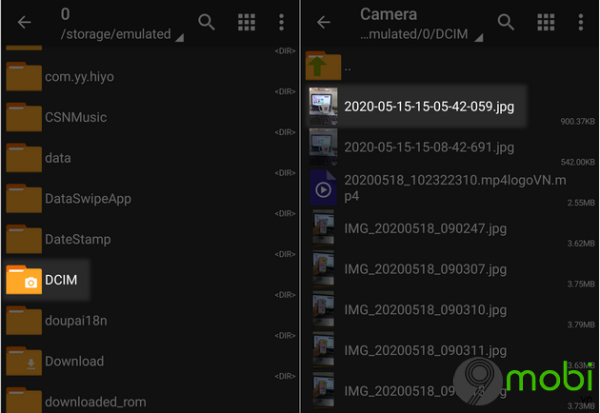Toggle grid view in Camera pane

(546, 22)
